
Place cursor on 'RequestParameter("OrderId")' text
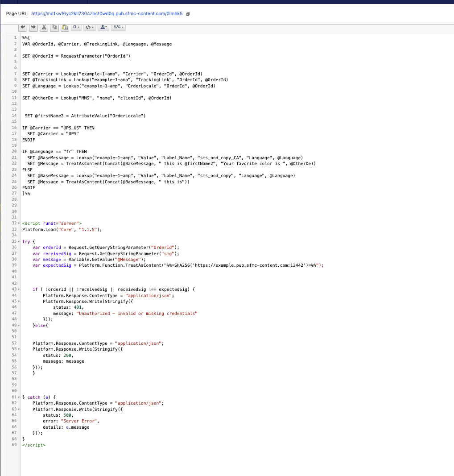95,56
